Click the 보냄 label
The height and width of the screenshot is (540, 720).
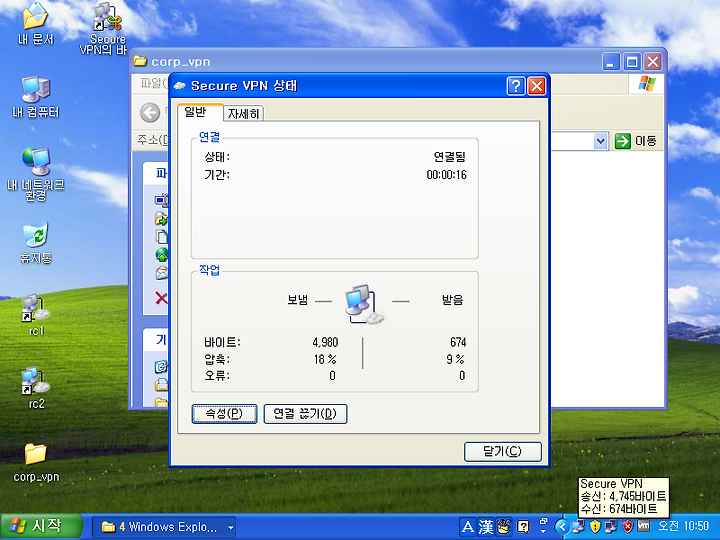click(x=297, y=300)
